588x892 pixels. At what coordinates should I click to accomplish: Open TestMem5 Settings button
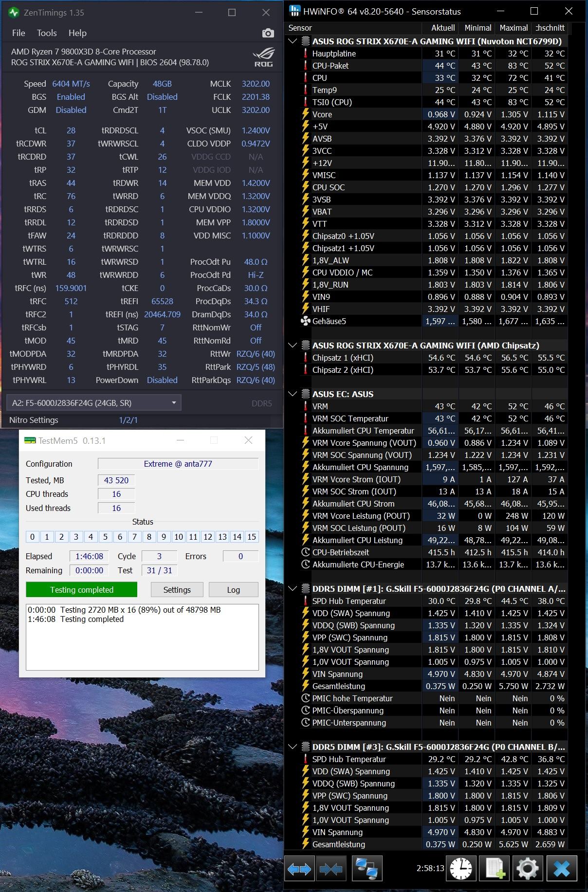tap(177, 590)
